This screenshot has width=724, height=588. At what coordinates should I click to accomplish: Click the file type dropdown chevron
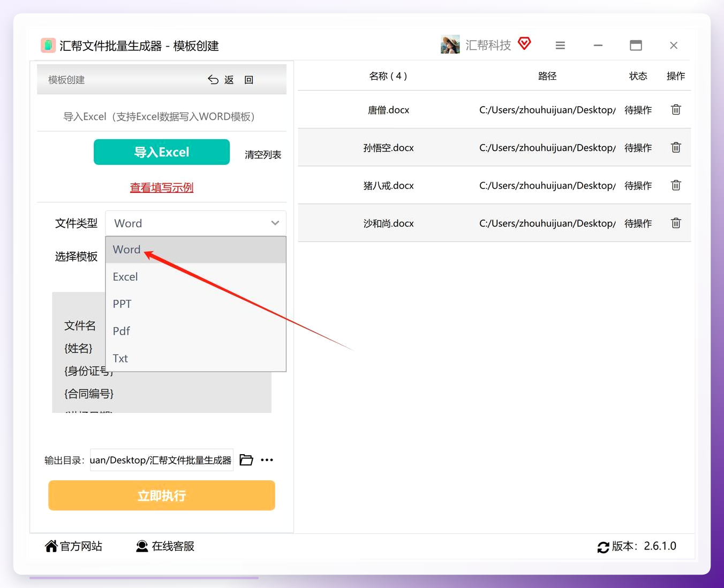pos(275,223)
